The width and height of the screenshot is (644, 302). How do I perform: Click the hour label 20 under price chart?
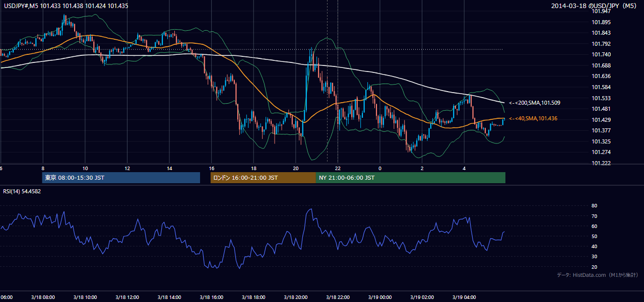click(x=296, y=169)
